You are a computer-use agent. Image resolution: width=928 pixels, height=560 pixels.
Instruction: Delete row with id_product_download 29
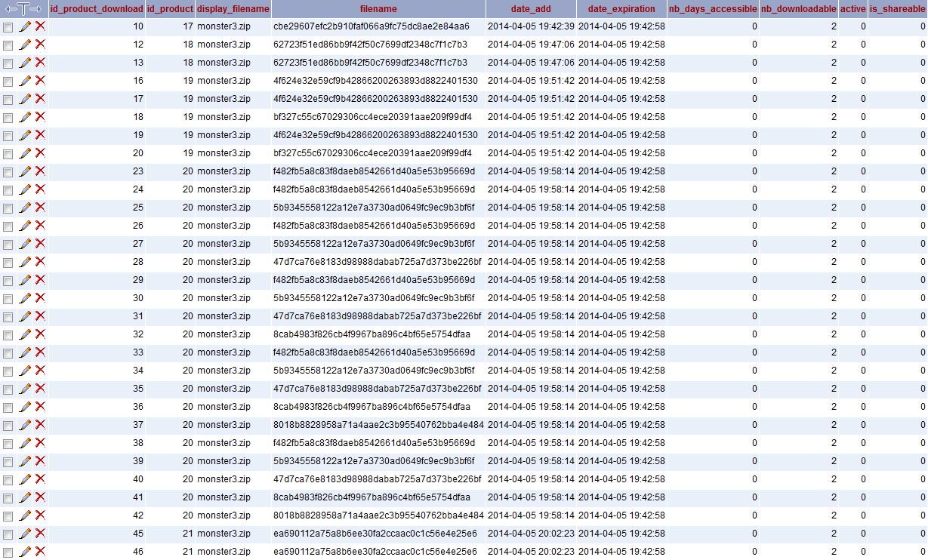(40, 280)
